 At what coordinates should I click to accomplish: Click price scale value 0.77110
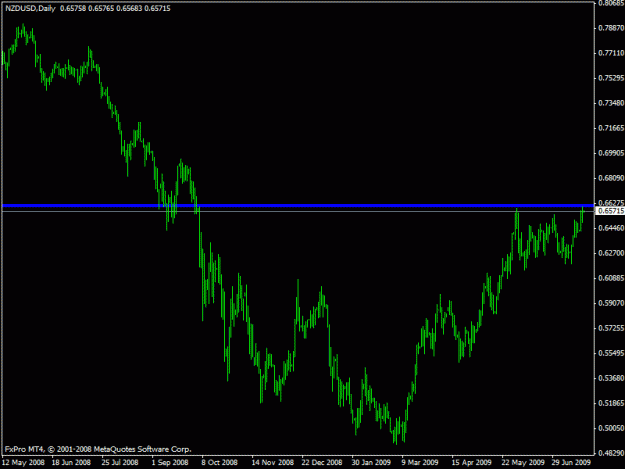(x=611, y=53)
